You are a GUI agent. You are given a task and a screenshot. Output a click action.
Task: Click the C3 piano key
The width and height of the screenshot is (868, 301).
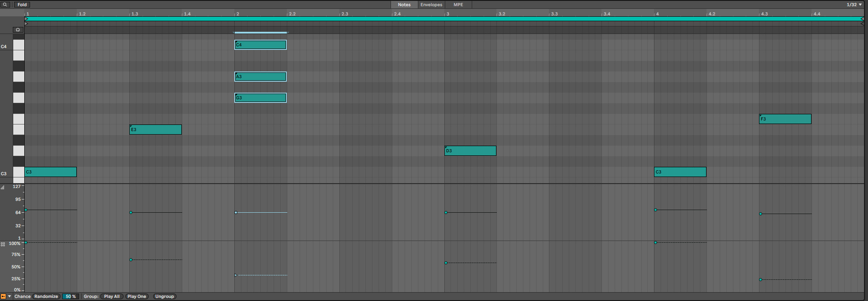tap(19, 172)
